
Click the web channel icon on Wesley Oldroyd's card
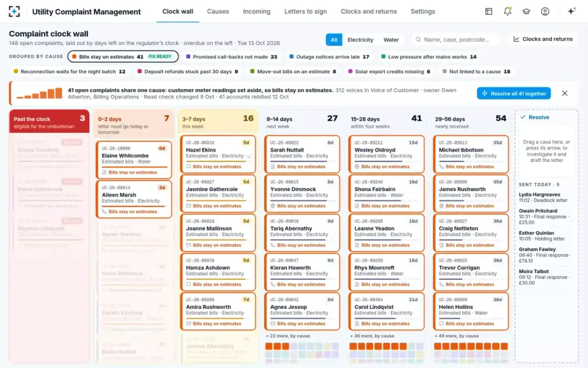(357, 166)
